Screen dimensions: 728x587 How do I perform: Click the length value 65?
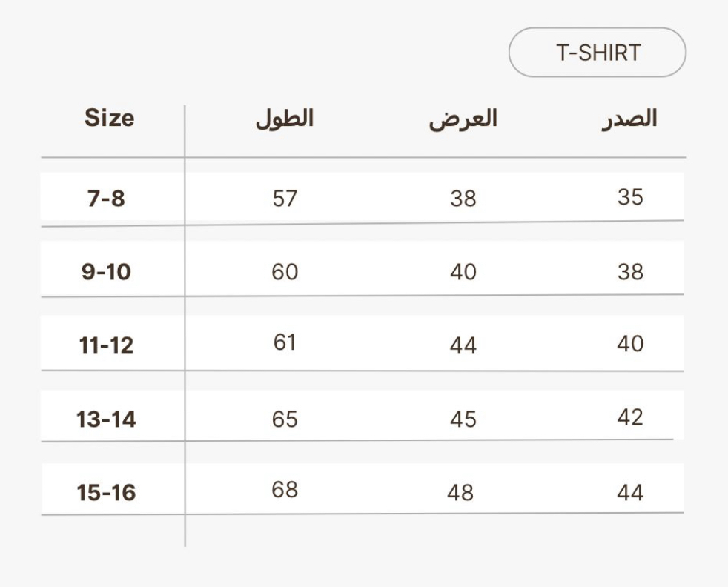pos(285,419)
